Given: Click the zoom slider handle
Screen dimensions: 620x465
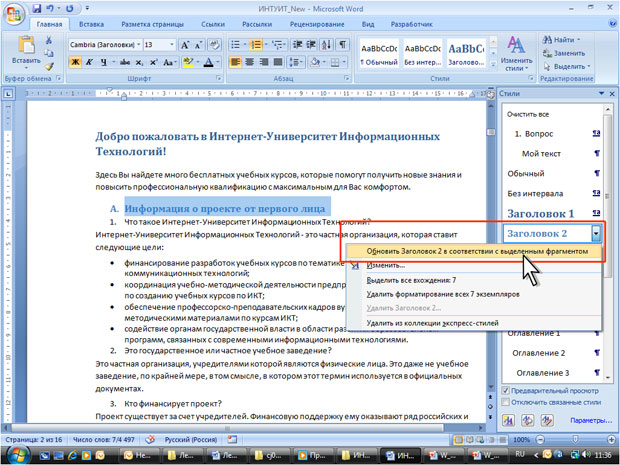Looking at the screenshot, I should (575, 439).
